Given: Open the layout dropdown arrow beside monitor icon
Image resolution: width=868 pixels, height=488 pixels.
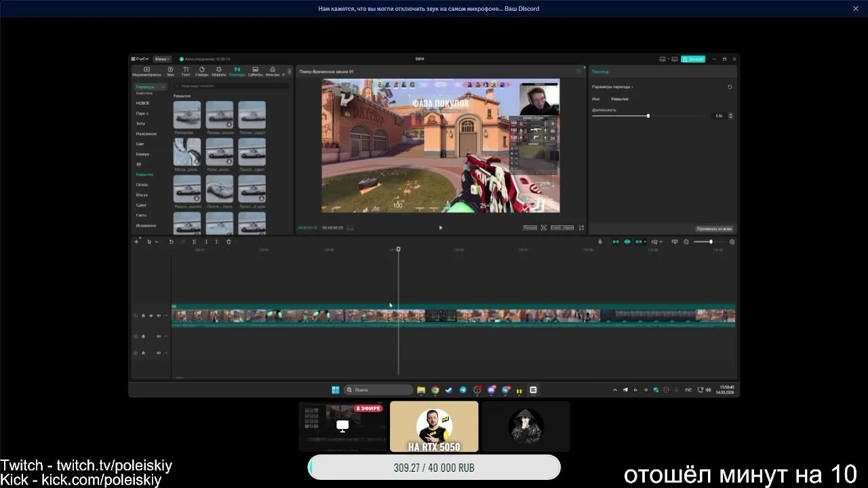Looking at the screenshot, I should [x=670, y=59].
